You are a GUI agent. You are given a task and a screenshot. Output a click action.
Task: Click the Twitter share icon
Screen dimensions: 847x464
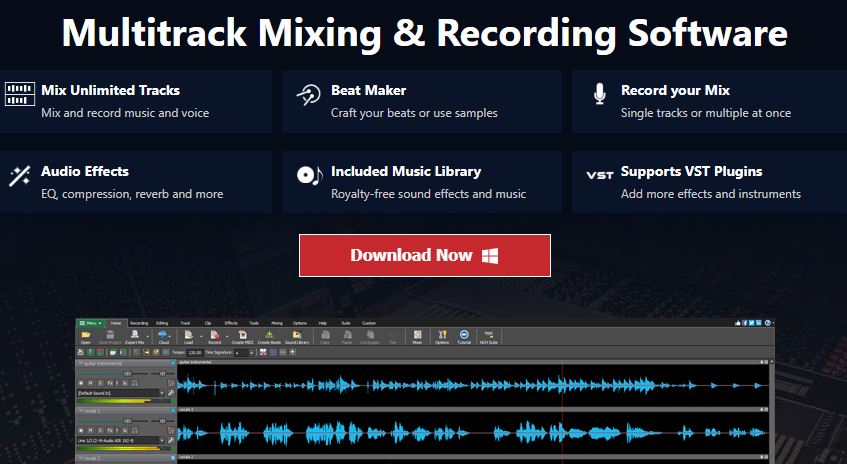pyautogui.click(x=751, y=323)
